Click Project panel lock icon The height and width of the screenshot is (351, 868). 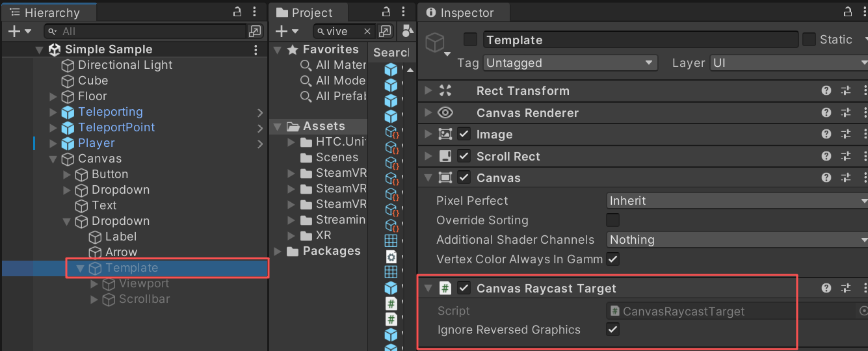pyautogui.click(x=386, y=12)
